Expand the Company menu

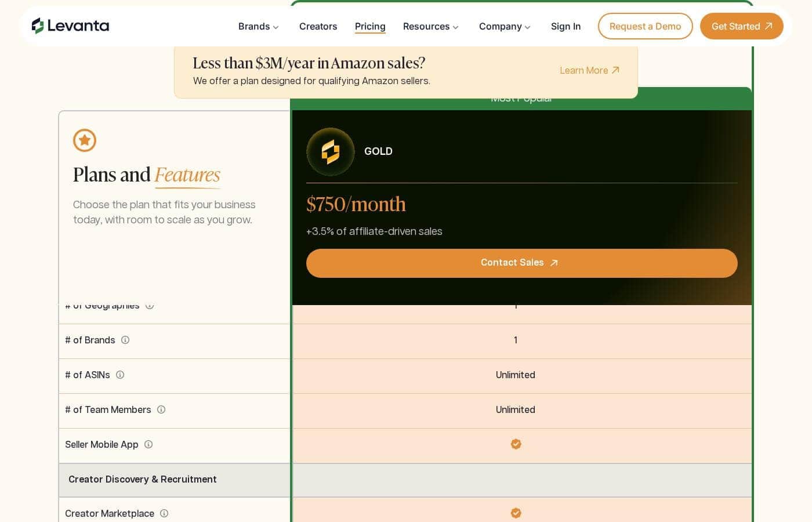(505, 26)
